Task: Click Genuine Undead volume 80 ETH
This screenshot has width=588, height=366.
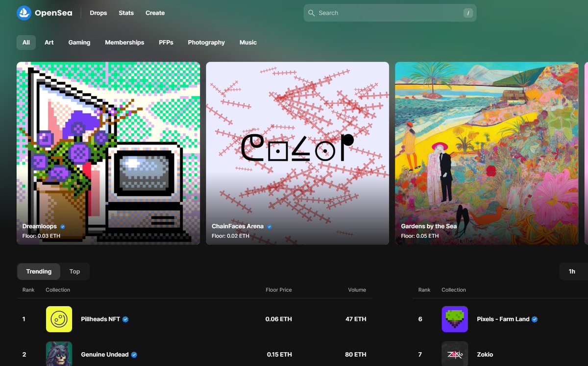Action: (356, 354)
